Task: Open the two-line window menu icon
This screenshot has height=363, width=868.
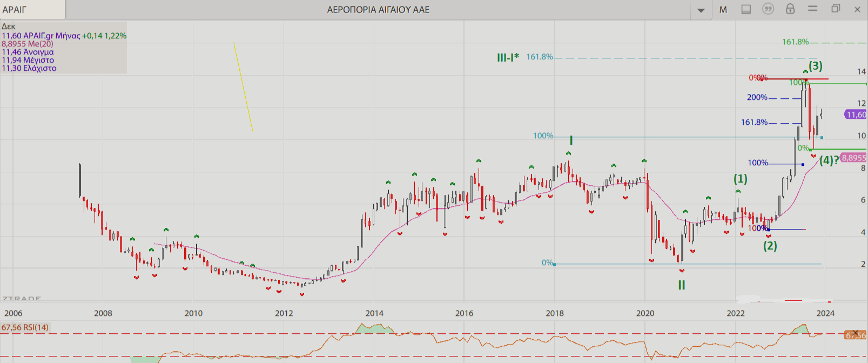Action: coord(812,9)
